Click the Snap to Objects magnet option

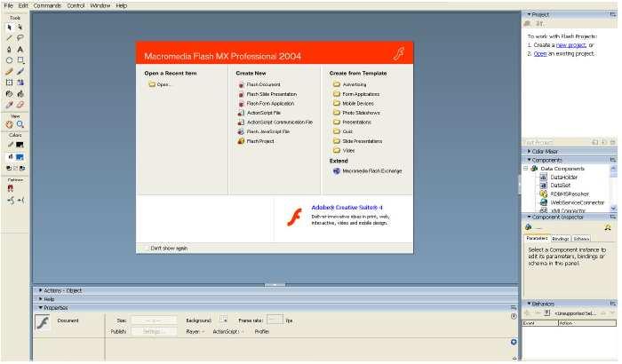[x=11, y=189]
